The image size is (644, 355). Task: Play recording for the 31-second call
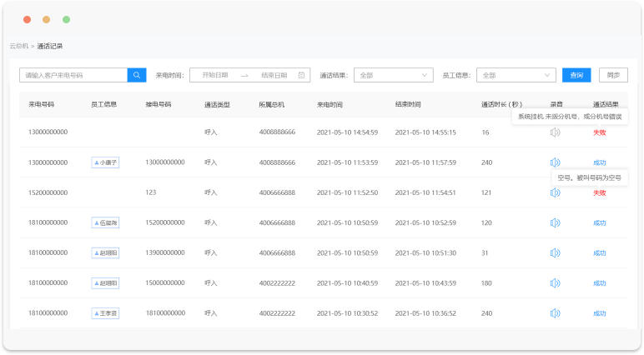[x=555, y=252]
